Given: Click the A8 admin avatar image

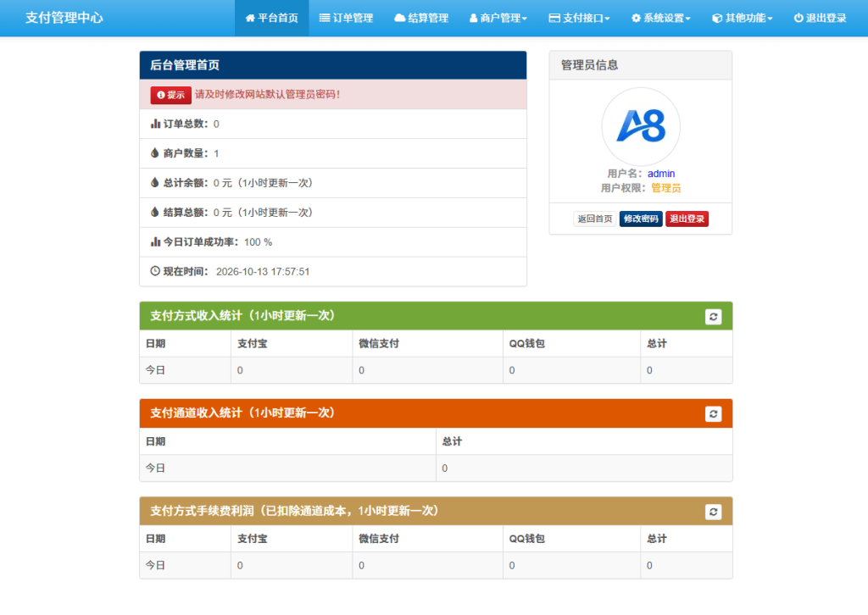Looking at the screenshot, I should click(641, 127).
